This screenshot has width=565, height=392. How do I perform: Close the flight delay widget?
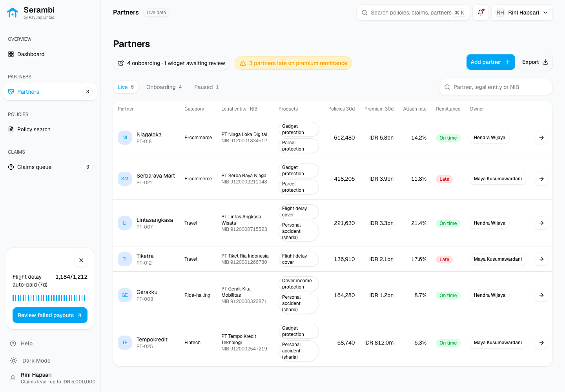coord(81,260)
